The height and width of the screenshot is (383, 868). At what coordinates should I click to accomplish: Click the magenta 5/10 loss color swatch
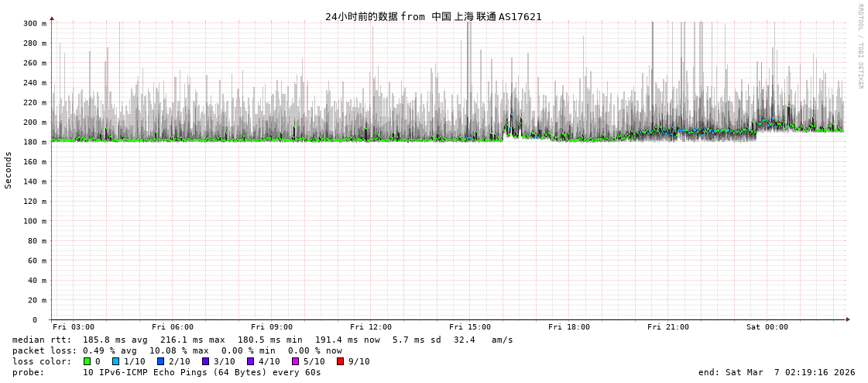click(x=296, y=361)
